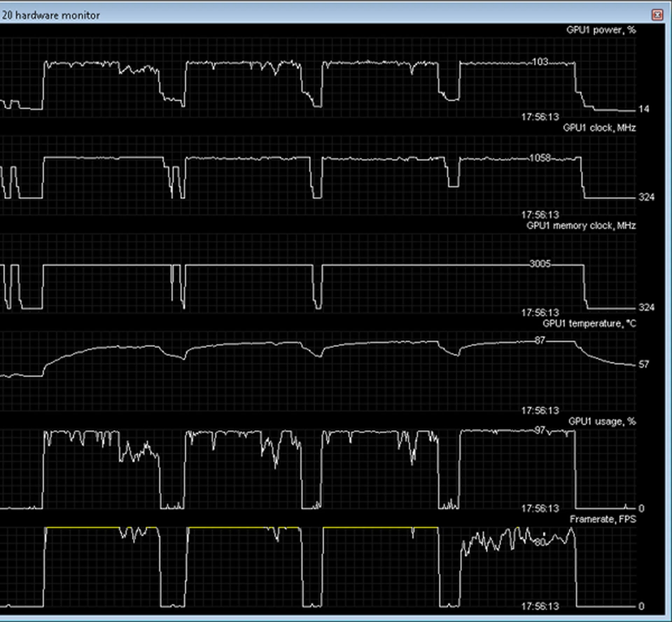672x622 pixels.
Task: Click the 3005 marker on the memory clock graph
Action: pos(540,264)
